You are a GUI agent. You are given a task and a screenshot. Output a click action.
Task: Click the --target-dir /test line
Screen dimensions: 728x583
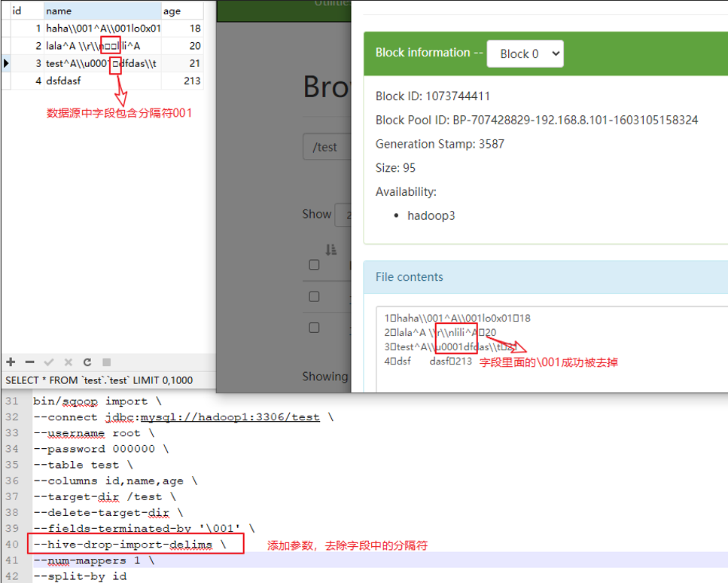click(105, 496)
